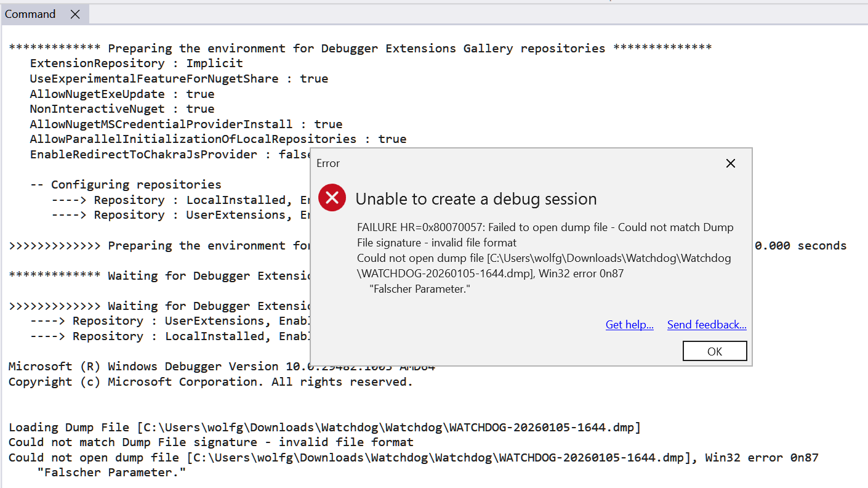Click the Error dialog title text
The height and width of the screenshot is (488, 868).
328,163
